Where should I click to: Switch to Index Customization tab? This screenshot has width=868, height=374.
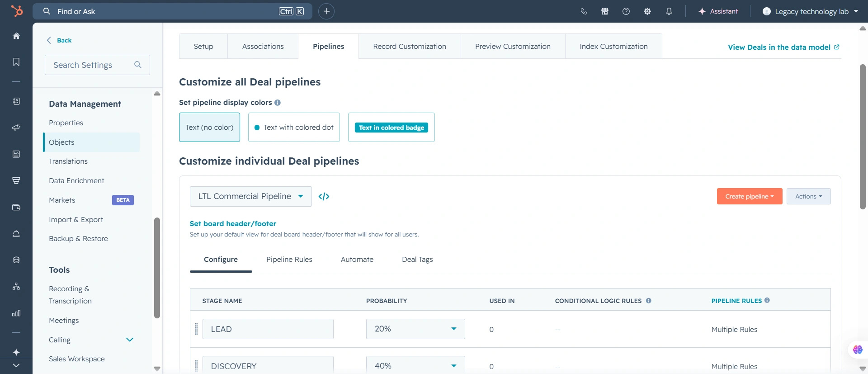coord(613,46)
